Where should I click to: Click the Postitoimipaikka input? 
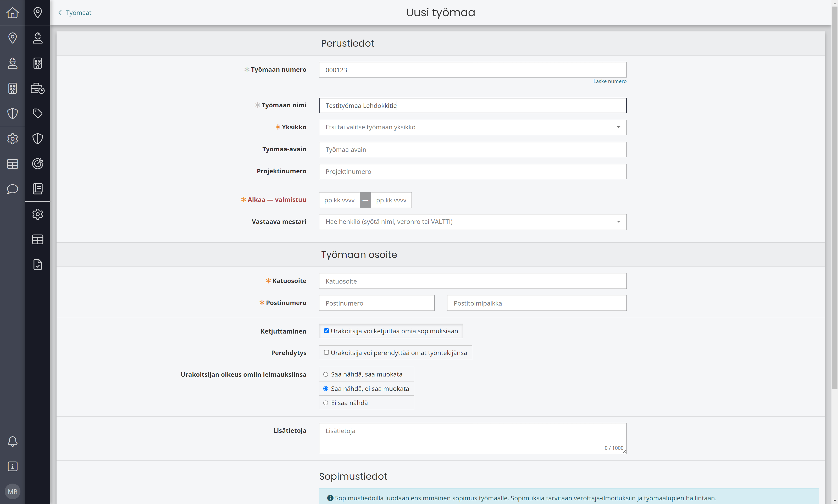coord(536,303)
